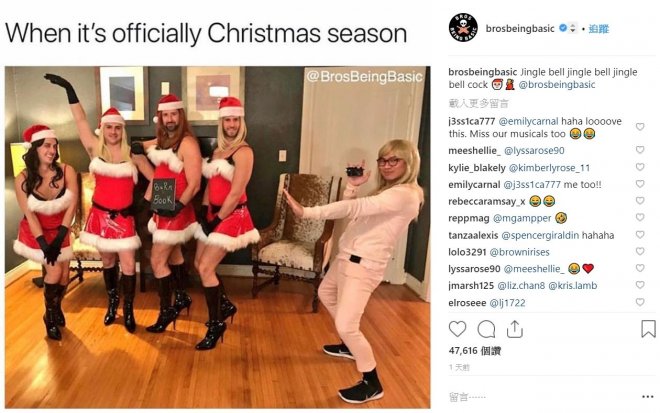Screen dimensions: 660x413
Task: Like the post with the heart icon
Action: point(457,329)
